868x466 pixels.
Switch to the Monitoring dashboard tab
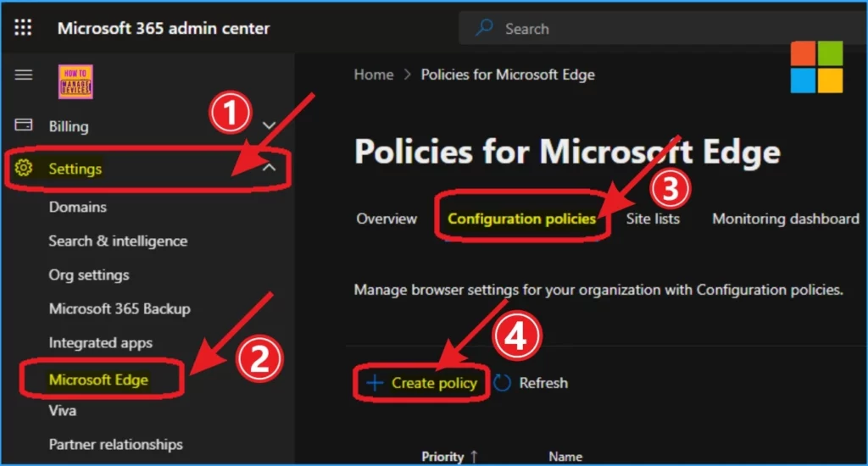pyautogui.click(x=786, y=219)
